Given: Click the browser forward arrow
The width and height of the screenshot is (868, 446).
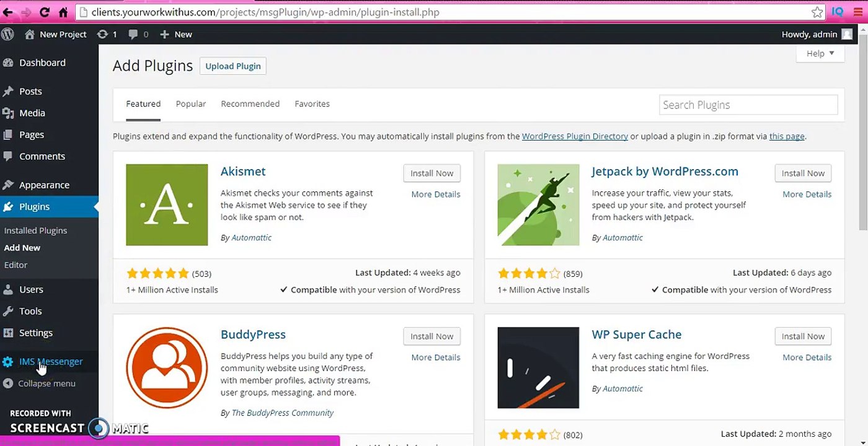Looking at the screenshot, I should (x=26, y=12).
